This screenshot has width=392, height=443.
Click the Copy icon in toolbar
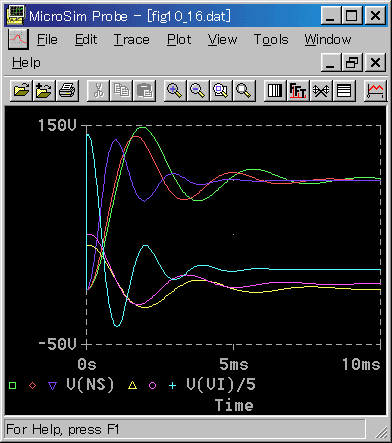[x=121, y=90]
